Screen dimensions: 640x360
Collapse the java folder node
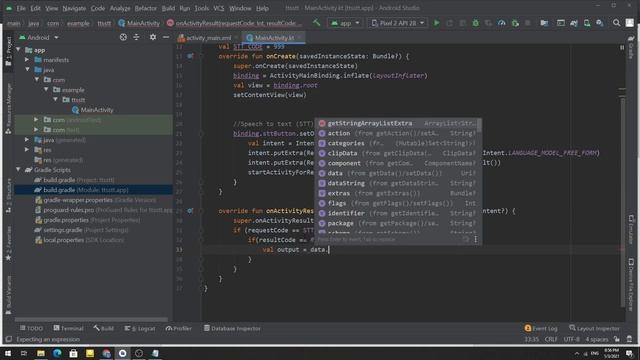27,70
